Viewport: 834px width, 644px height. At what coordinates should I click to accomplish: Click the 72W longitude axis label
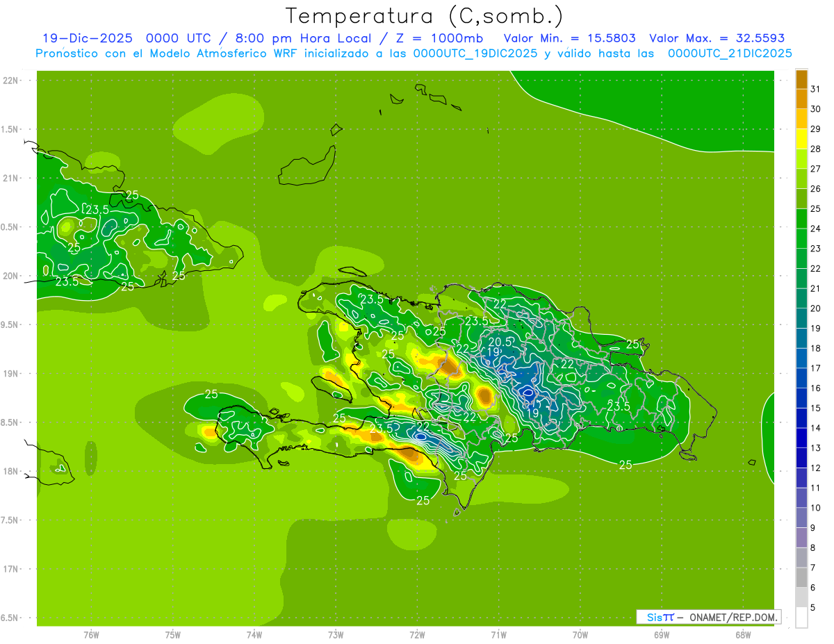pos(417,635)
